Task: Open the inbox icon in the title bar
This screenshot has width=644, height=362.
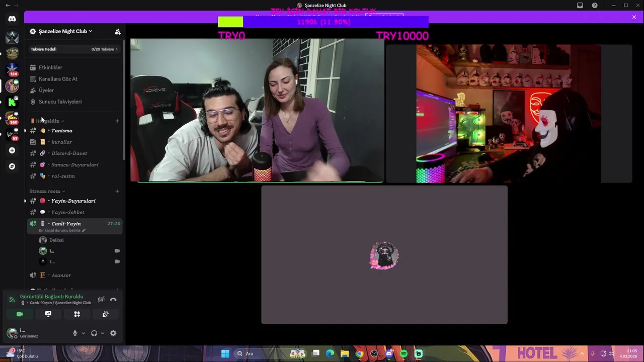Action: click(580, 5)
